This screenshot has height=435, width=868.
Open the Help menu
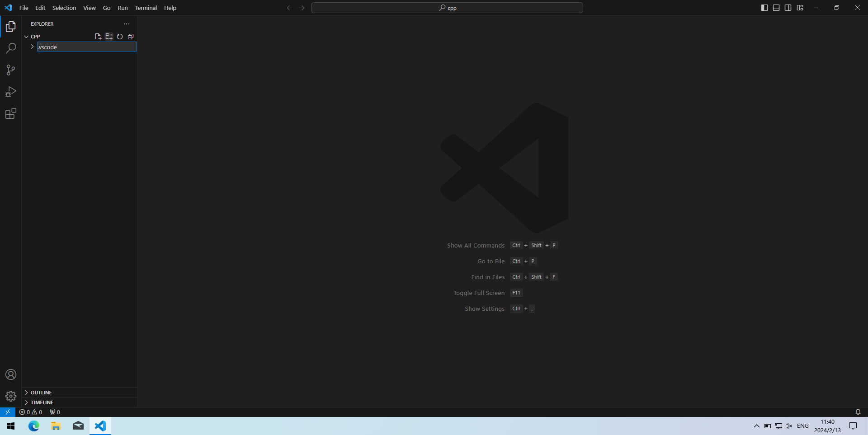coord(170,8)
